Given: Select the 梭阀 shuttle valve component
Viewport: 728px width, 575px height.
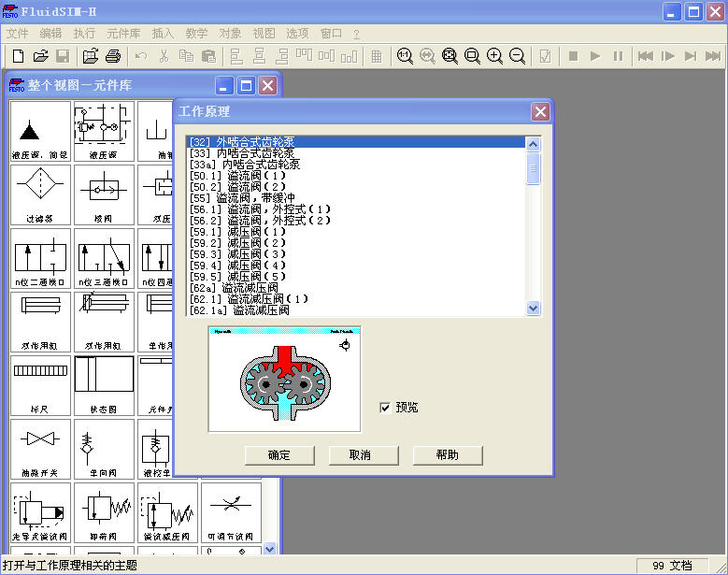Looking at the screenshot, I should tap(104, 195).
